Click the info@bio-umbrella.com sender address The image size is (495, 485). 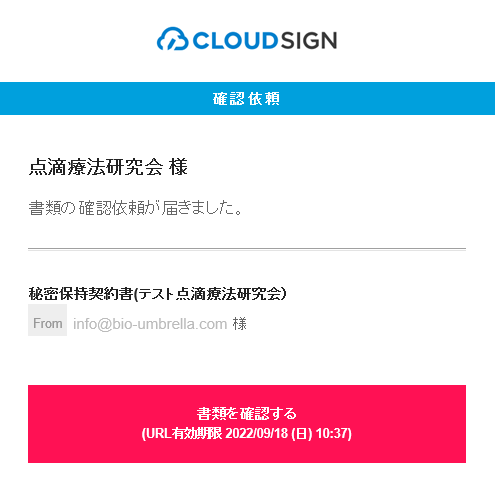coord(150,324)
